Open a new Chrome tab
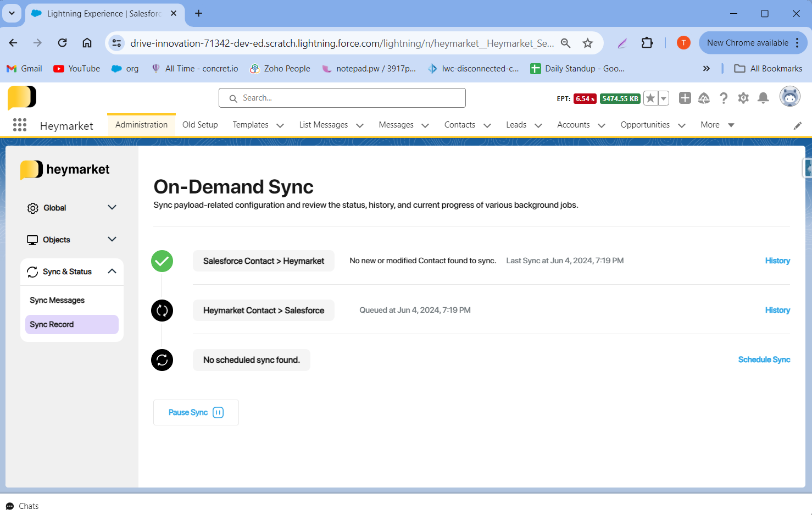The image size is (812, 515). pos(199,13)
